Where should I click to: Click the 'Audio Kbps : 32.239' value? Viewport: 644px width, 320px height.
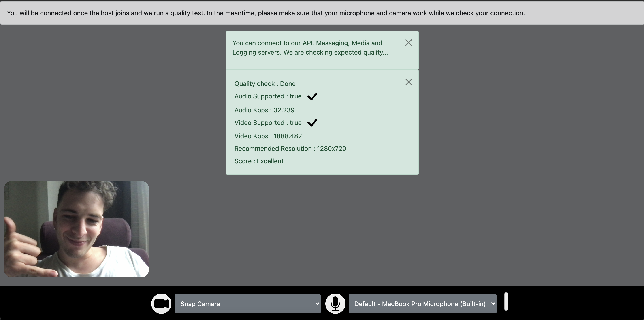click(264, 110)
